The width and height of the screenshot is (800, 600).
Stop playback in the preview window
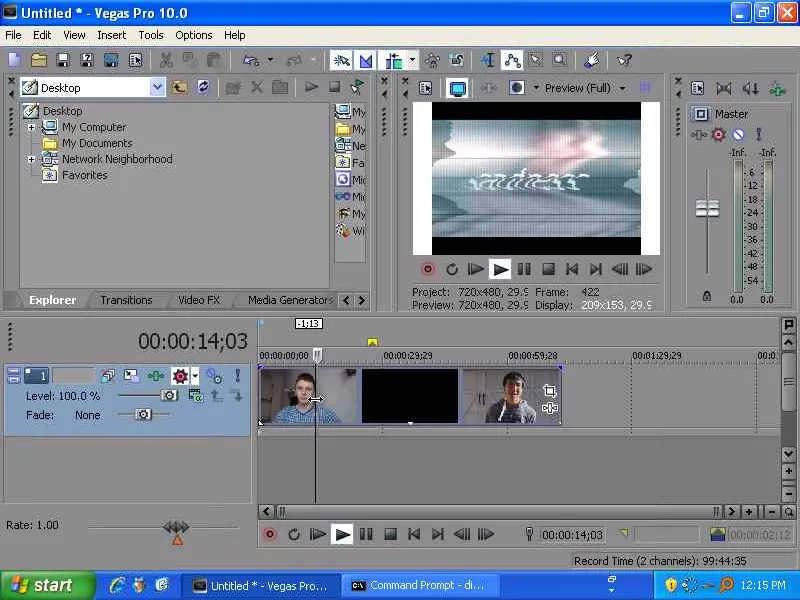(548, 269)
